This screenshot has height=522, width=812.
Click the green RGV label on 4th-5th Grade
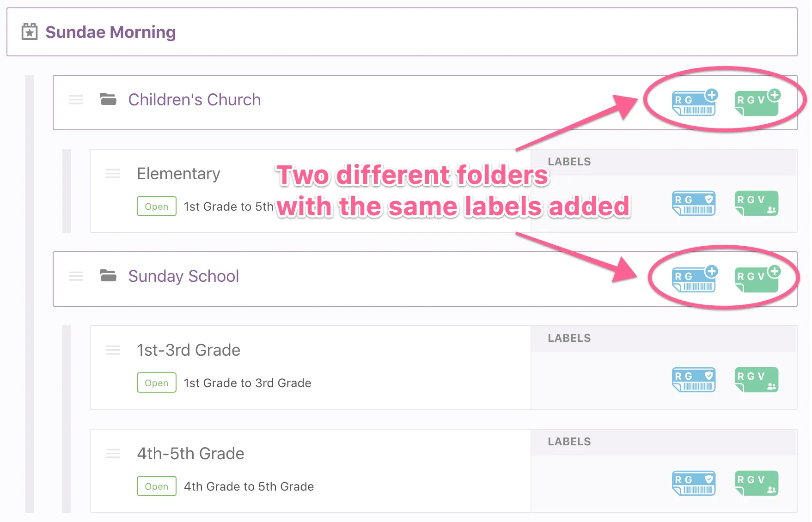click(757, 483)
